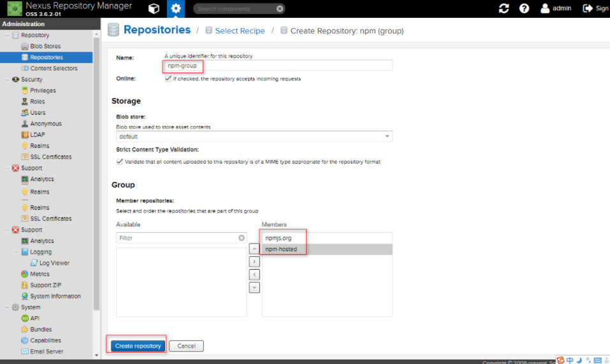Toggle Strict Content Type Validation checkbox
Image resolution: width=610 pixels, height=364 pixels.
pos(120,162)
